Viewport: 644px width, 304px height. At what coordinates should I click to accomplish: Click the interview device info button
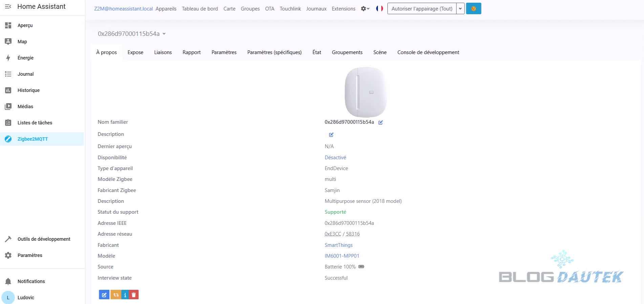click(125, 295)
